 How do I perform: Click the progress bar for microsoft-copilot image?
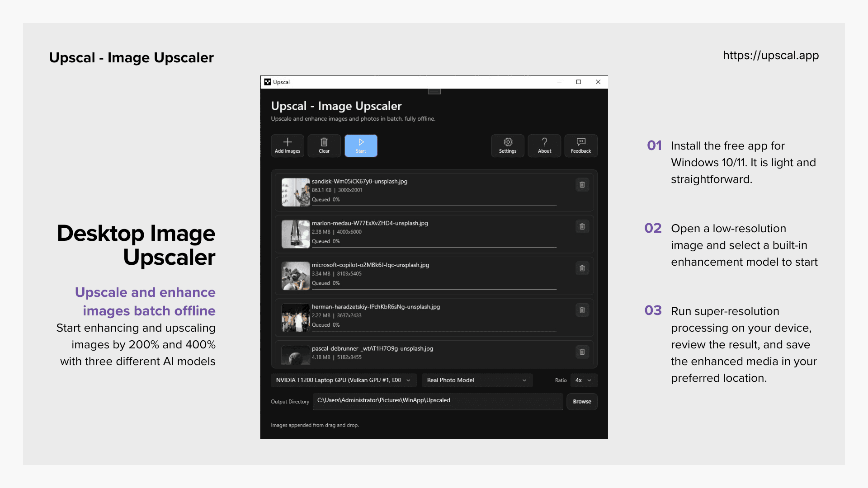point(434,289)
